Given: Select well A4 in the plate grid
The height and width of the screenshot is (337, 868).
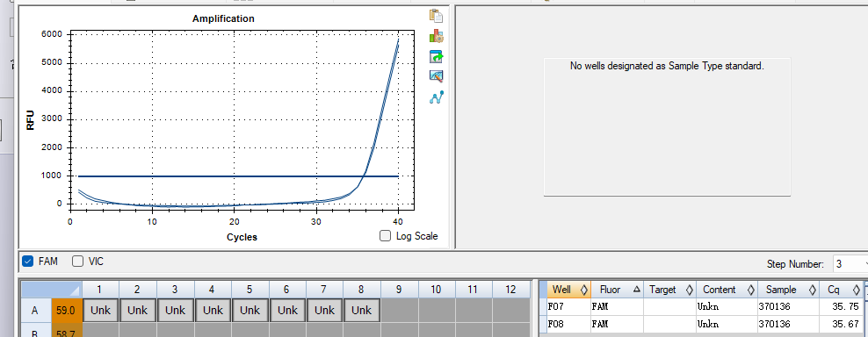Looking at the screenshot, I should (x=213, y=311).
